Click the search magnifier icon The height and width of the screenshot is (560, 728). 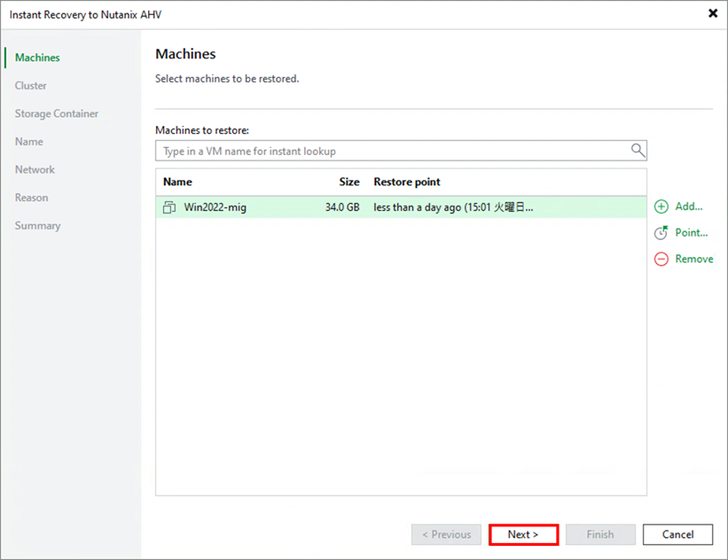[638, 150]
